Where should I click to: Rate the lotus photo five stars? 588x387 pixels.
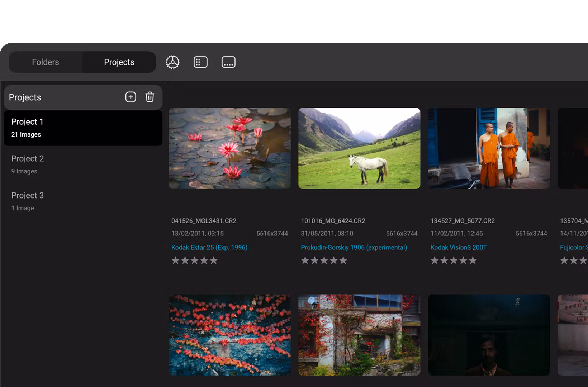click(x=214, y=261)
